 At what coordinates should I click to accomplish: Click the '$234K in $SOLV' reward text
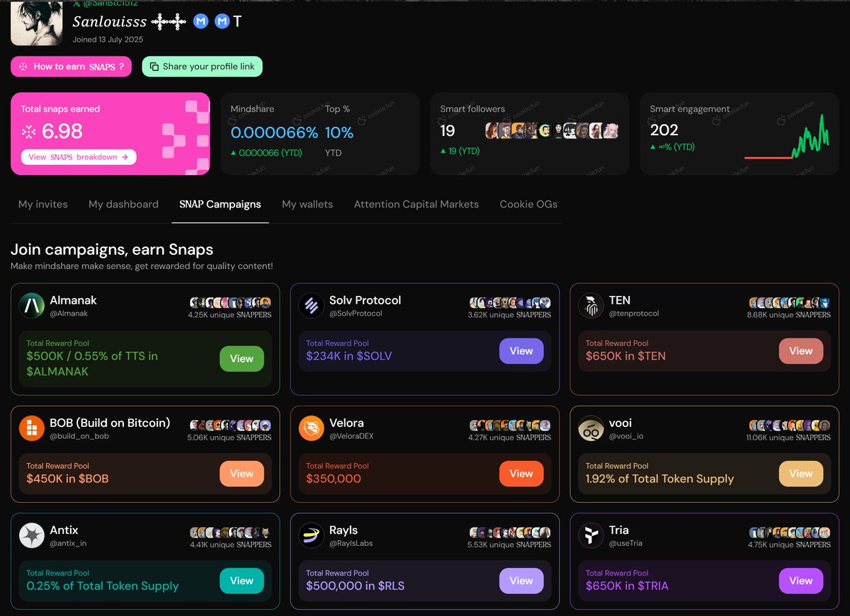(348, 356)
